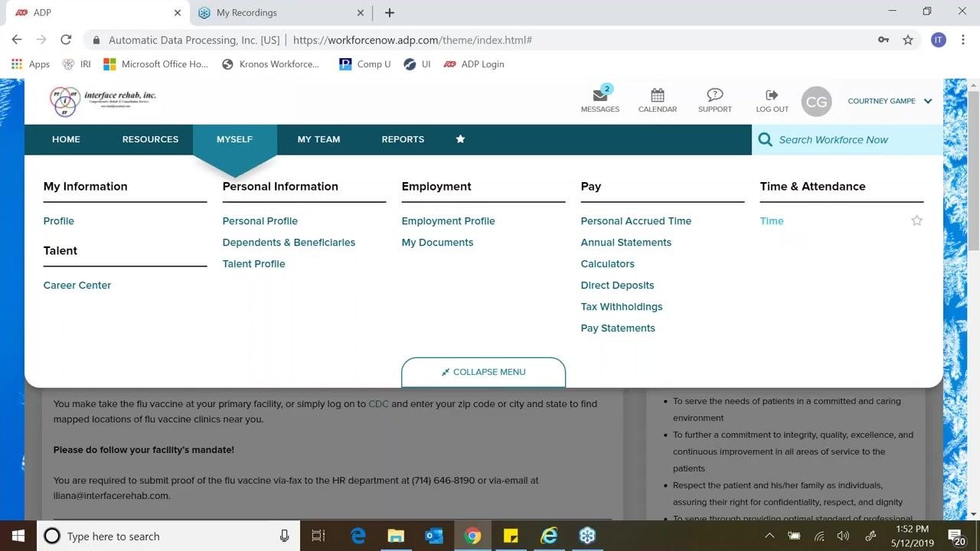
Task: Open File Explorer from the taskbar
Action: (x=396, y=536)
